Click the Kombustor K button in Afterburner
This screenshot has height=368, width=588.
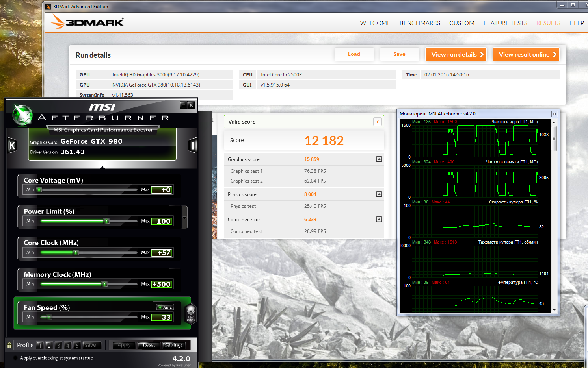[x=12, y=146]
